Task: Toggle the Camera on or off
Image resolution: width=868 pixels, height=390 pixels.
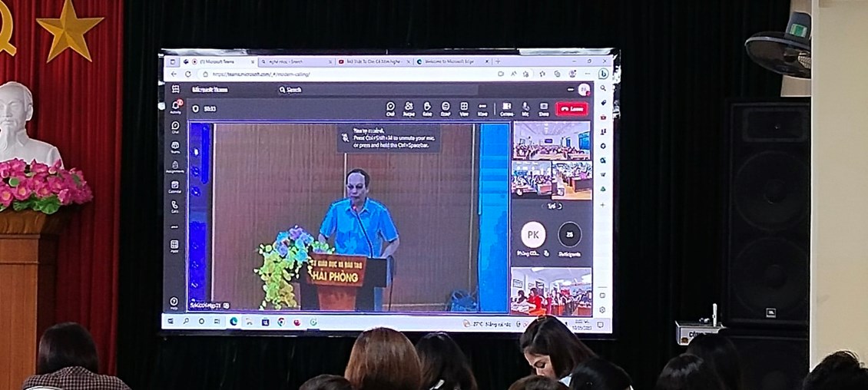Action: pyautogui.click(x=506, y=108)
